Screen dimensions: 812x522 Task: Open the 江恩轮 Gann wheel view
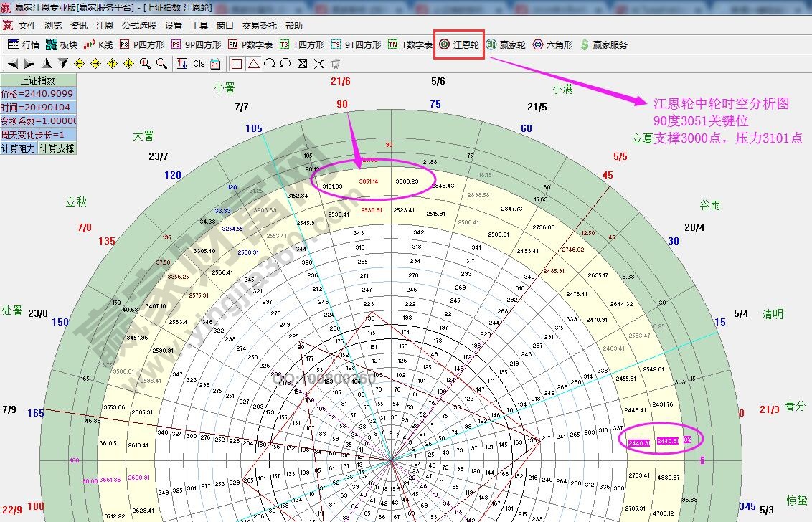(x=459, y=44)
